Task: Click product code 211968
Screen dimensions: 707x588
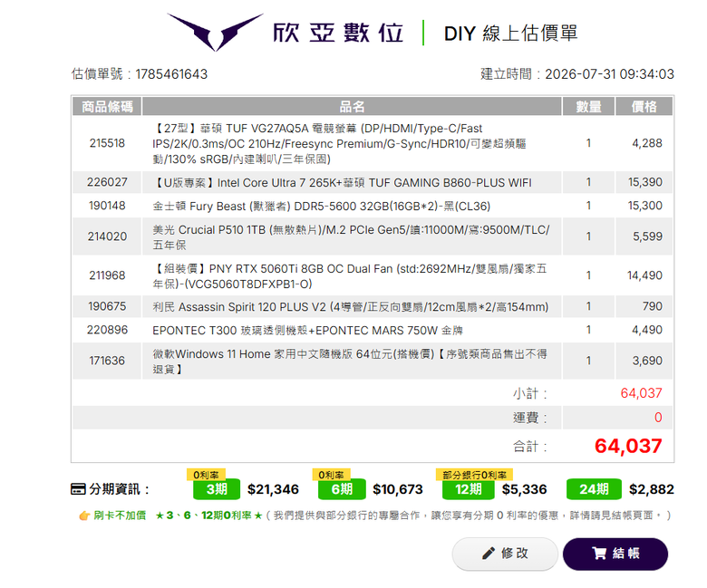Action: click(x=107, y=275)
